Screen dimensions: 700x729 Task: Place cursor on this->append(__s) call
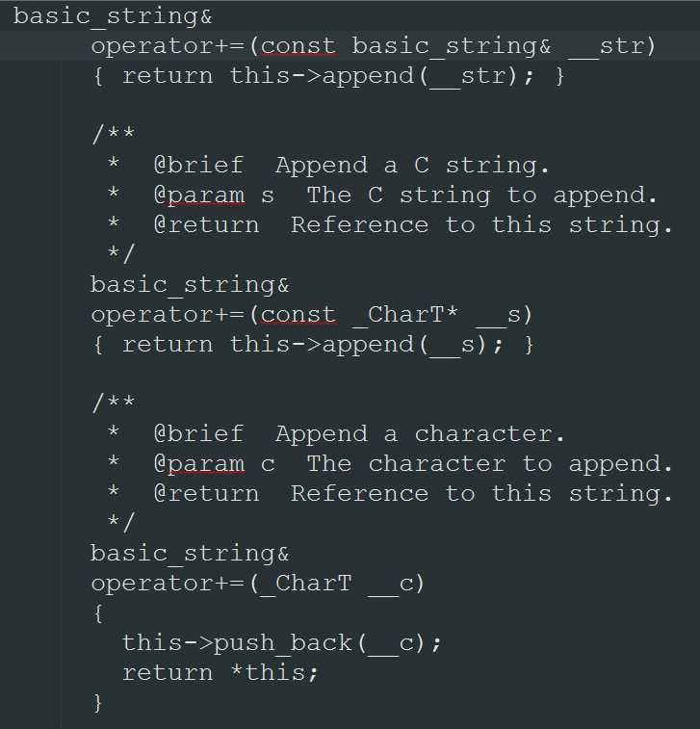click(365, 345)
